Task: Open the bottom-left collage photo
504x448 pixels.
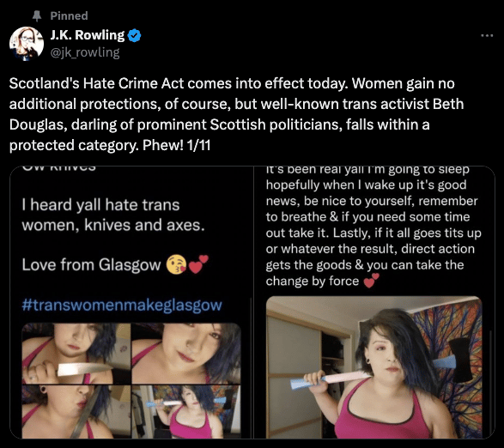Action: 76,412
